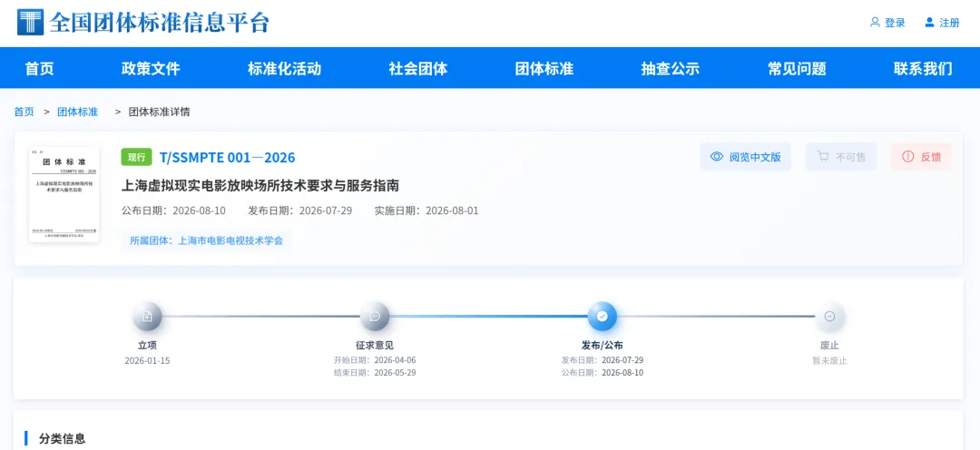The width and height of the screenshot is (980, 450).
Task: Click the standard title 上海虚拟现实电影放映场所技术要求与服务指南
Action: coord(260,186)
